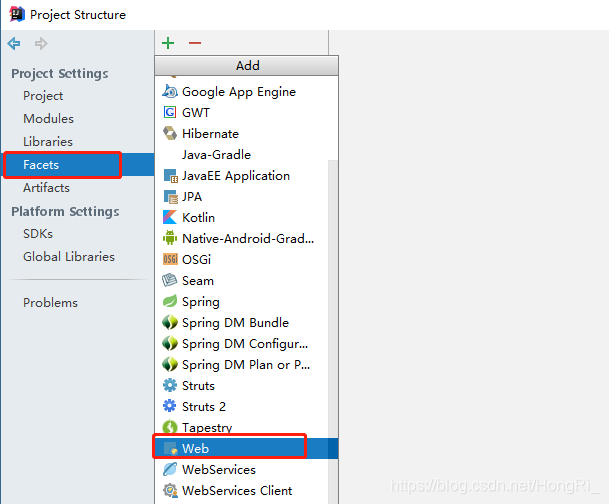This screenshot has height=504, width=609.
Task: Click the Struts 2 gear icon
Action: [170, 406]
